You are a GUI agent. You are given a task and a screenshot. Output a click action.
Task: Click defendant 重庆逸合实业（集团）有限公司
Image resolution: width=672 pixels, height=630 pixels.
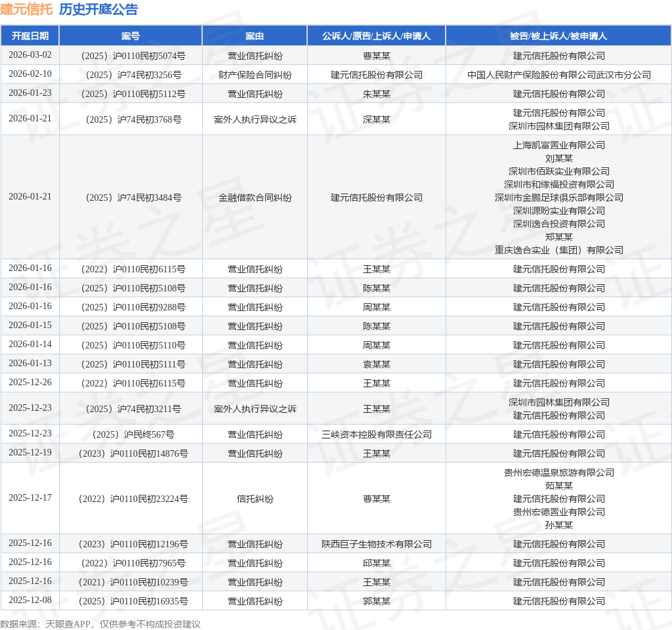coord(559,250)
